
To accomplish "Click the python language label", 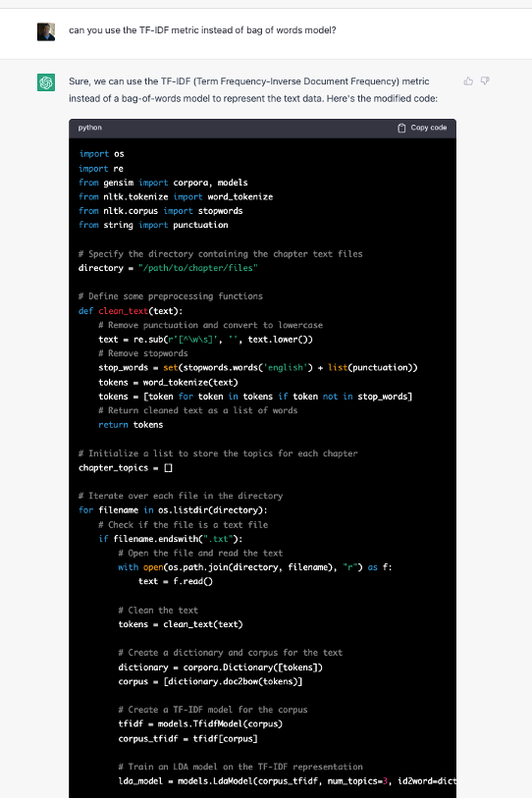I will (x=90, y=128).
